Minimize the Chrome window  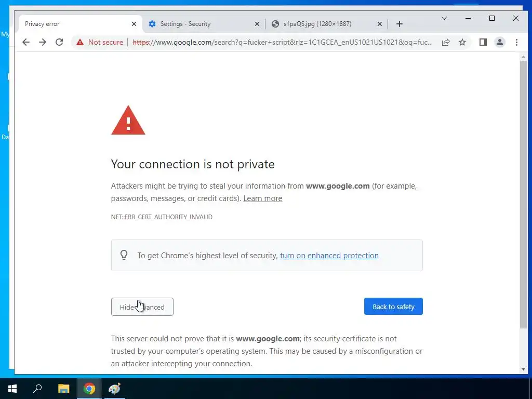(468, 18)
